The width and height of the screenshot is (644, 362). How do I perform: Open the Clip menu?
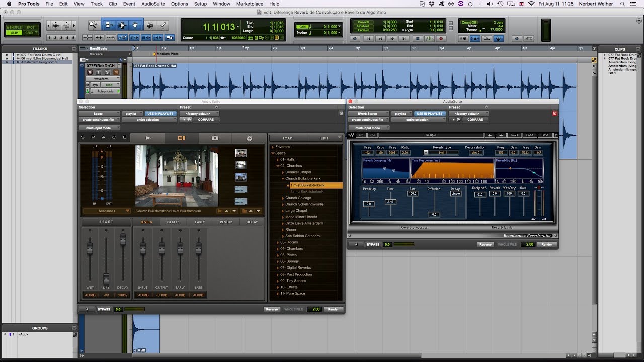click(113, 4)
